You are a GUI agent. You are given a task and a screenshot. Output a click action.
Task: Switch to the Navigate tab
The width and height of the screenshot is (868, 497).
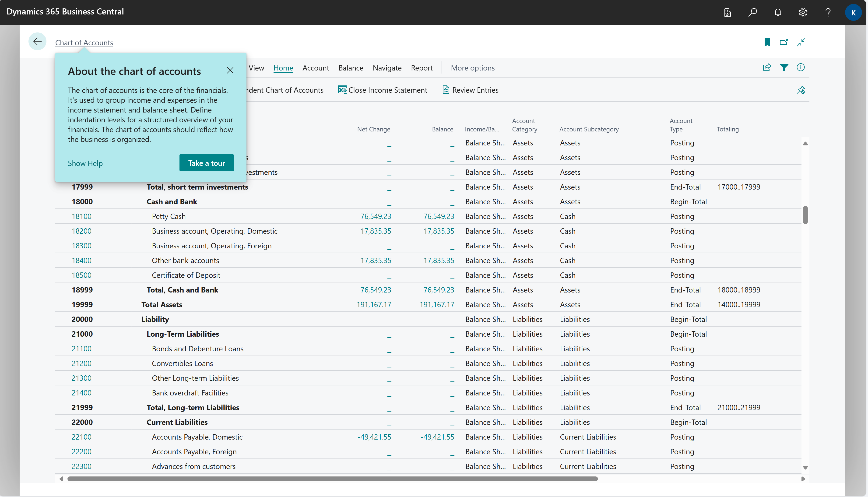[x=387, y=68]
